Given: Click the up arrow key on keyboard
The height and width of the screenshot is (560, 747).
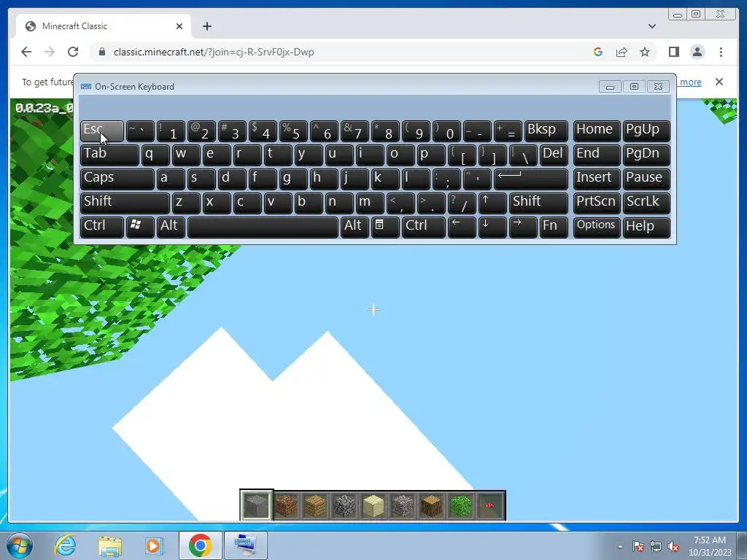Looking at the screenshot, I should coord(492,203).
